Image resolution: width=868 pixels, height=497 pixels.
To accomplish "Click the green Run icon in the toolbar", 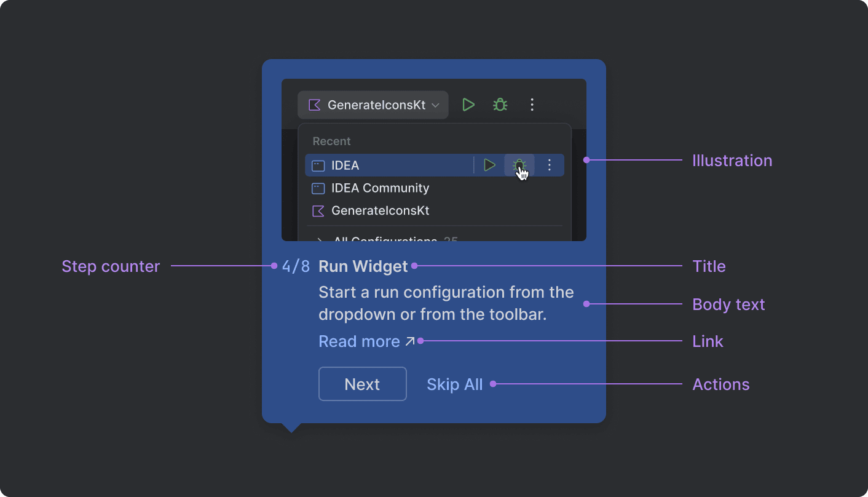I will click(468, 105).
